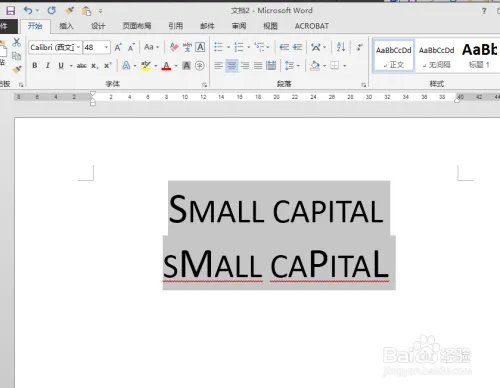Switch to the 开始 (Home) tab
Viewport: 500px width, 388px height.
point(35,26)
